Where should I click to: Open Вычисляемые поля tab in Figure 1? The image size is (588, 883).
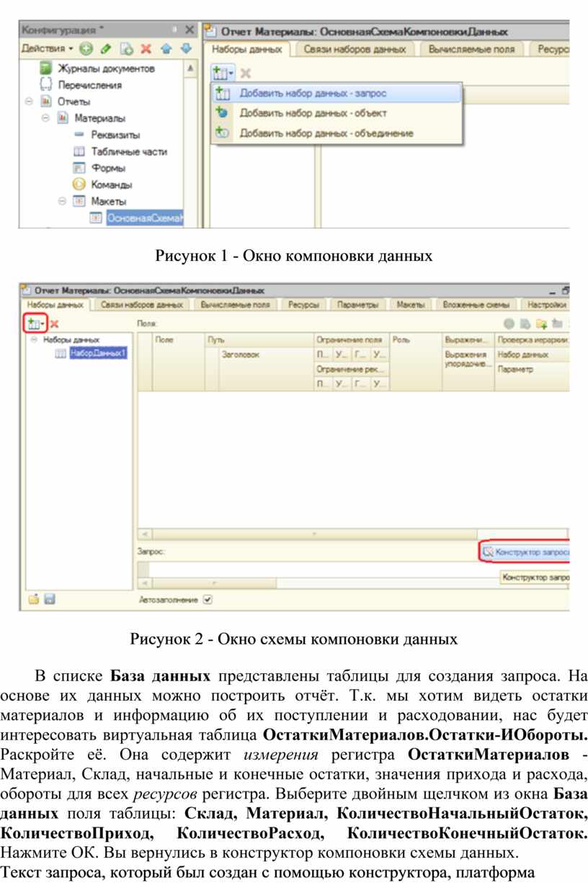(472, 49)
